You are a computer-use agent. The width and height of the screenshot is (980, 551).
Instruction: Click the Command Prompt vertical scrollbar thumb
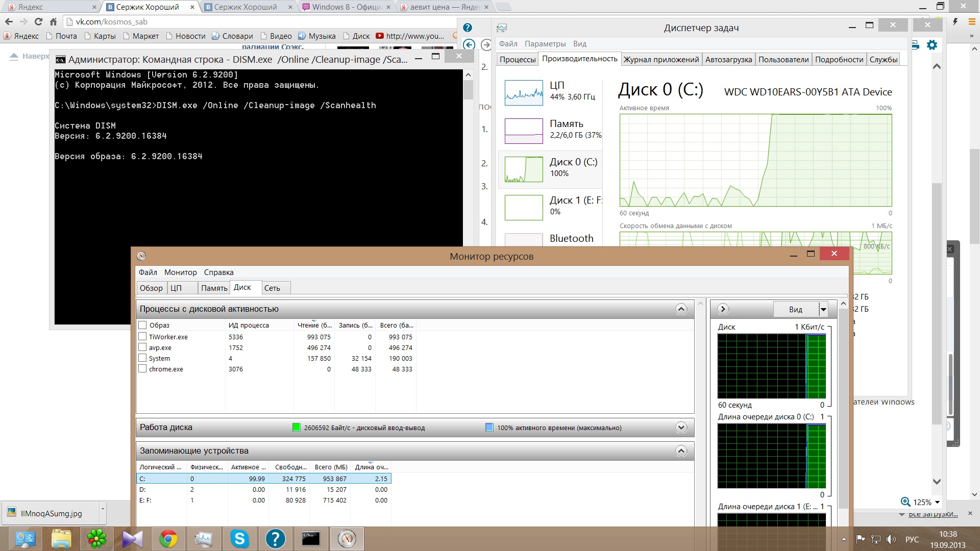pos(468,90)
